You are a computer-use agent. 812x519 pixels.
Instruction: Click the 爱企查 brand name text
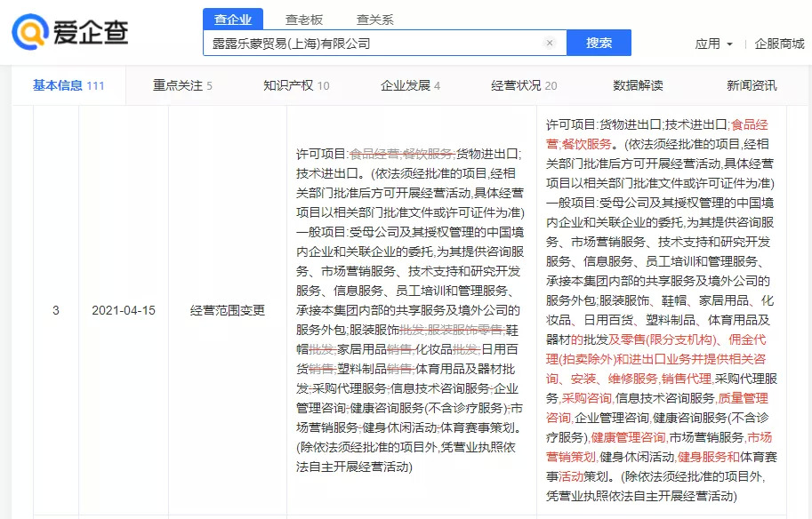tap(91, 32)
